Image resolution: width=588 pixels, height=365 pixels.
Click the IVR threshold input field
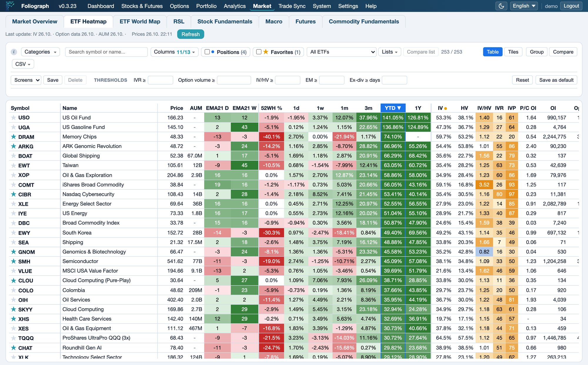coord(160,80)
